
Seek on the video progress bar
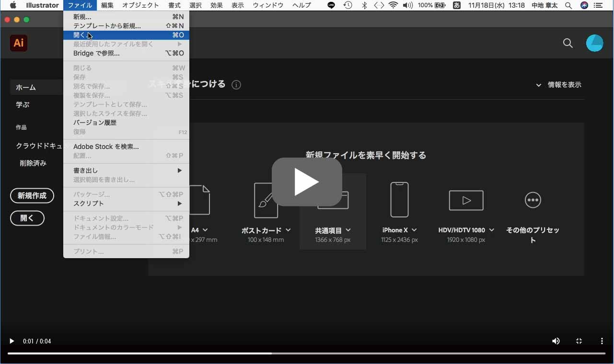click(307, 353)
